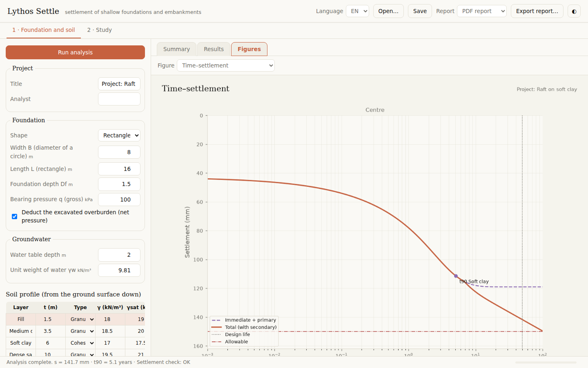This screenshot has width=588, height=368.
Task: Click the γ (kN/m³) column header
Action: pyautogui.click(x=110, y=307)
